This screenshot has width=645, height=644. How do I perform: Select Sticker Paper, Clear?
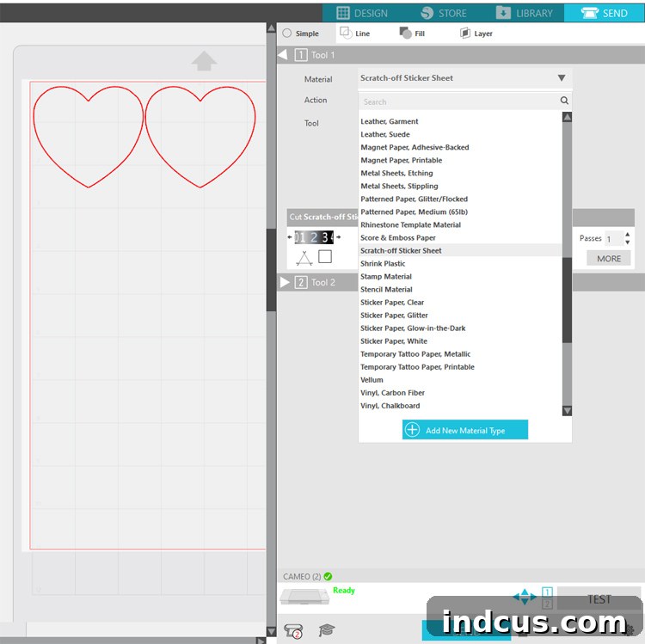[x=392, y=303]
